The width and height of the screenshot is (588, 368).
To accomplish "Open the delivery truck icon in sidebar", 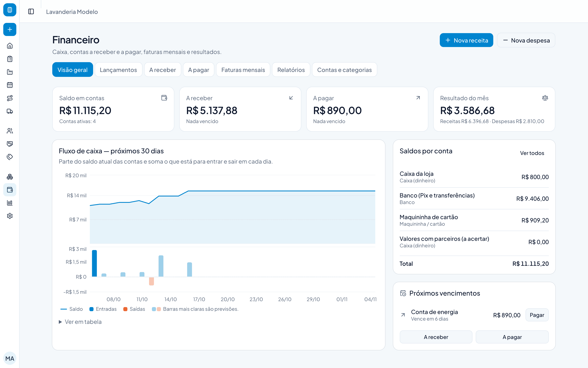I will click(10, 111).
